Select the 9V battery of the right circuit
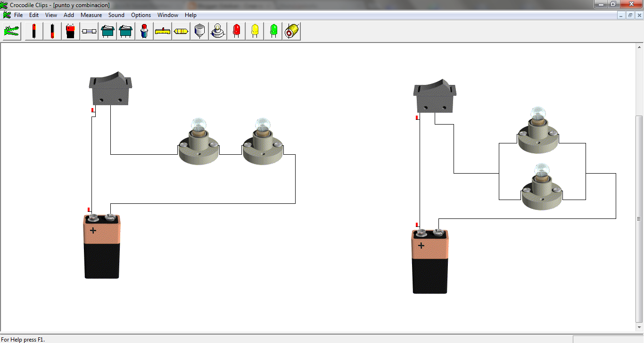This screenshot has height=343, width=644. (430, 261)
